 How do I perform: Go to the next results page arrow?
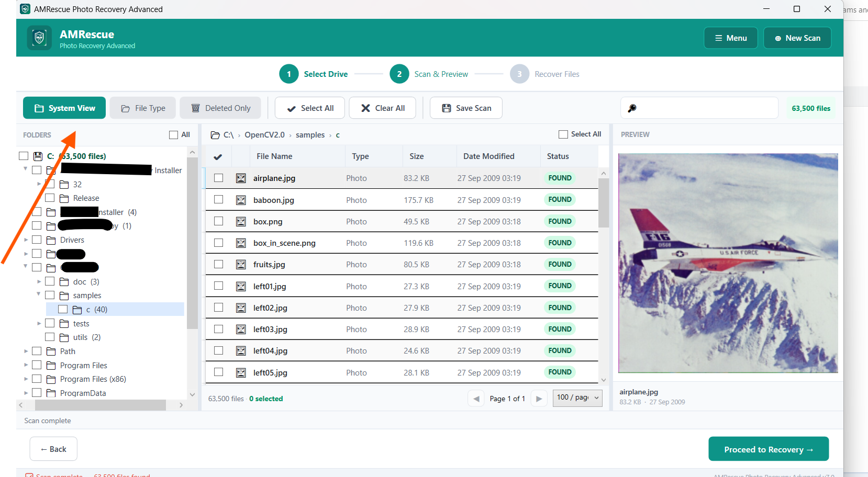tap(539, 399)
